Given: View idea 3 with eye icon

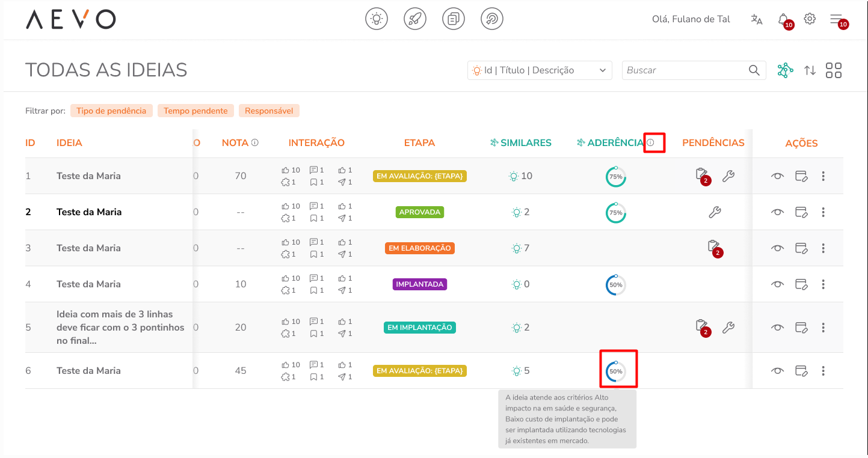Looking at the screenshot, I should tap(777, 248).
